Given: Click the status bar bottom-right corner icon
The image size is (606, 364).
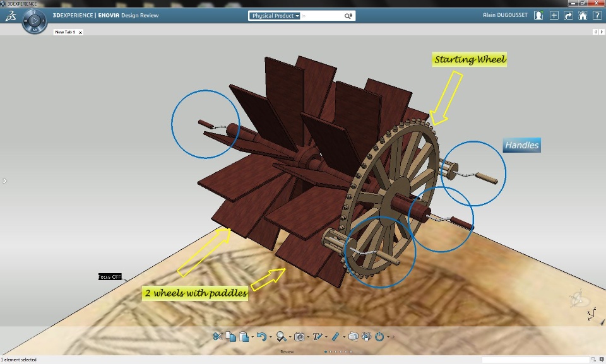Looking at the screenshot, I should coord(602,360).
